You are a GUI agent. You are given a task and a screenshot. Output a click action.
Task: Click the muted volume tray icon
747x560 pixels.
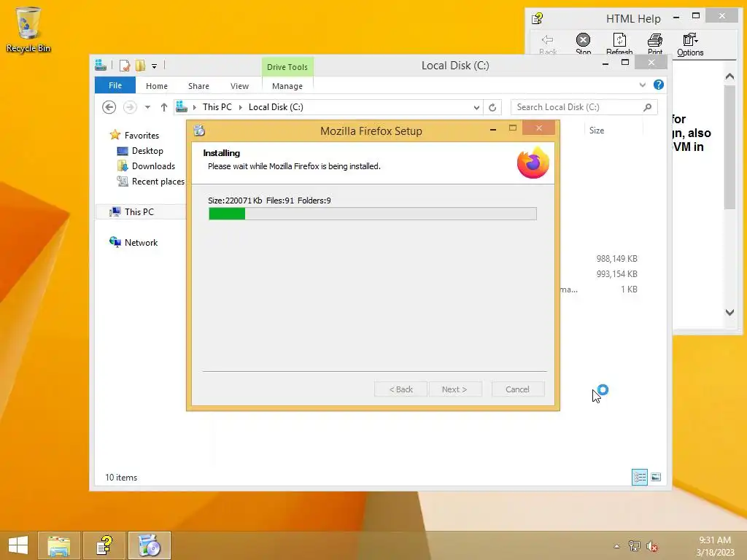coord(651,546)
